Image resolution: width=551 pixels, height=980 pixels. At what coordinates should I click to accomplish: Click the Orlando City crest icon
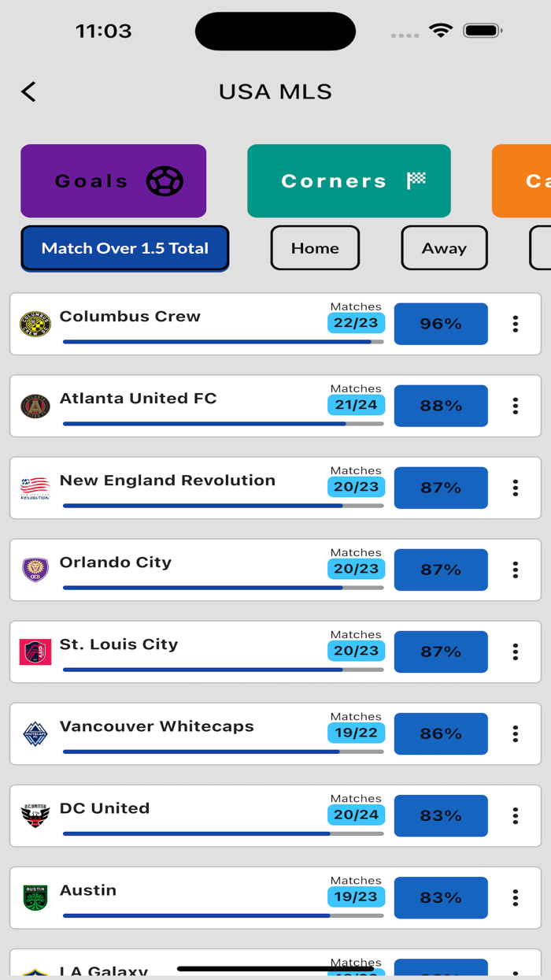[x=35, y=570]
